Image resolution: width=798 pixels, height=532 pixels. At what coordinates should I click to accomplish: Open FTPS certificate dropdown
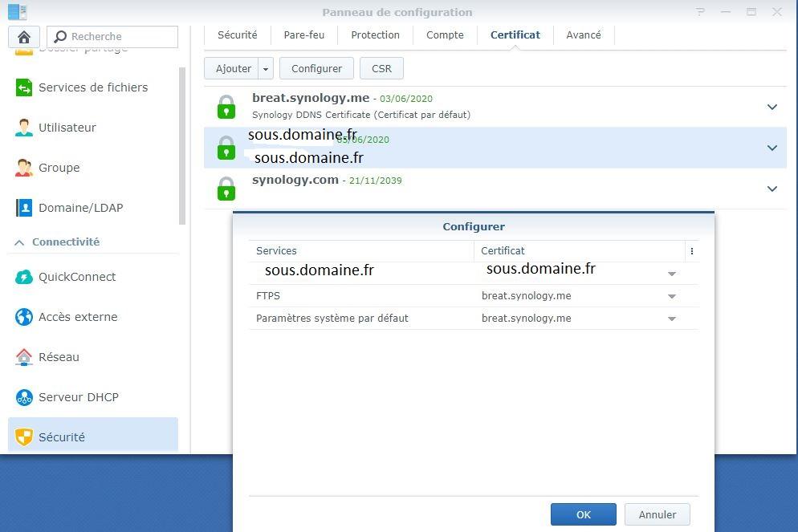671,296
